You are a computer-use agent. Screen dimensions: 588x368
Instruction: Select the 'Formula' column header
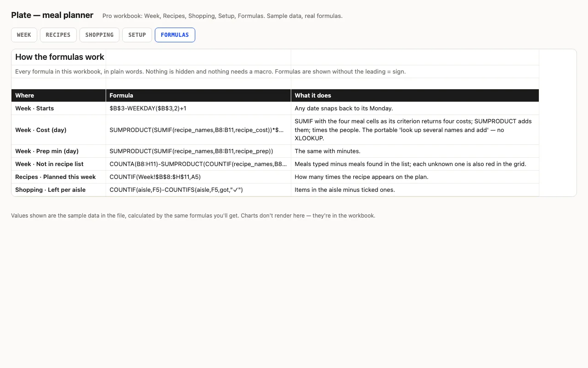pos(198,95)
